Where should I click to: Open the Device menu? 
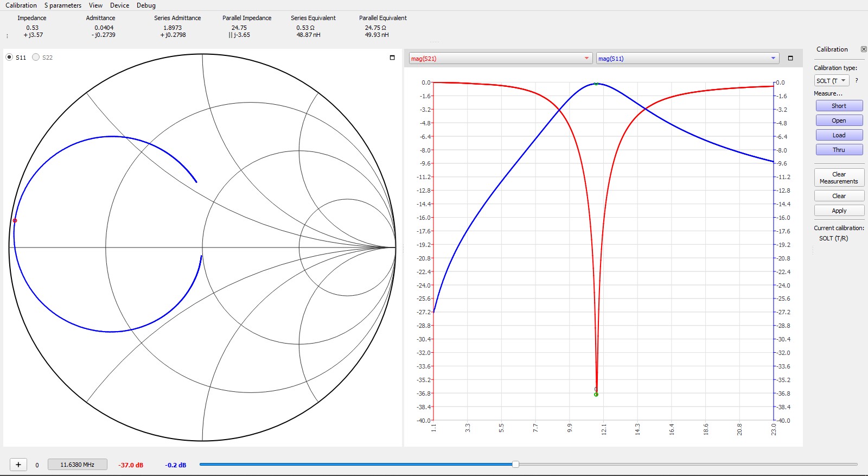[x=119, y=5]
